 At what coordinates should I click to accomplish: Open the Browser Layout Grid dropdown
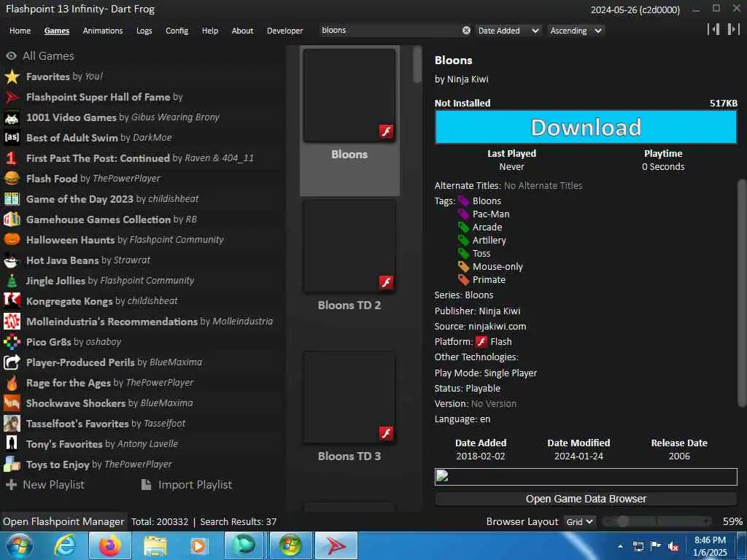pyautogui.click(x=580, y=521)
